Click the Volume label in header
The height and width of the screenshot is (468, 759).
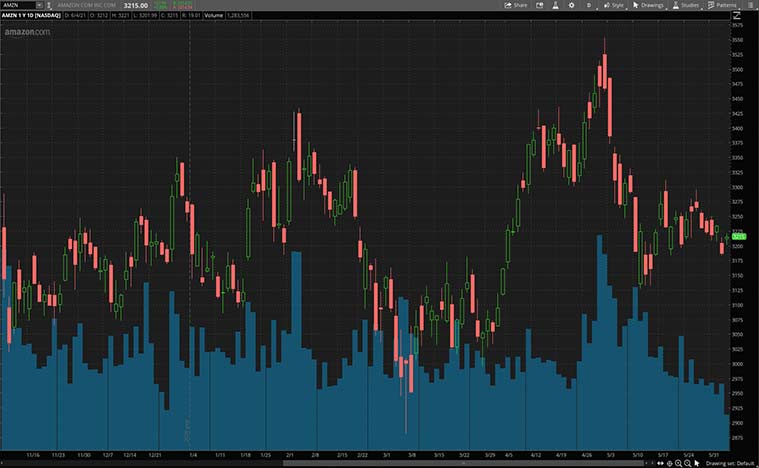coord(213,15)
